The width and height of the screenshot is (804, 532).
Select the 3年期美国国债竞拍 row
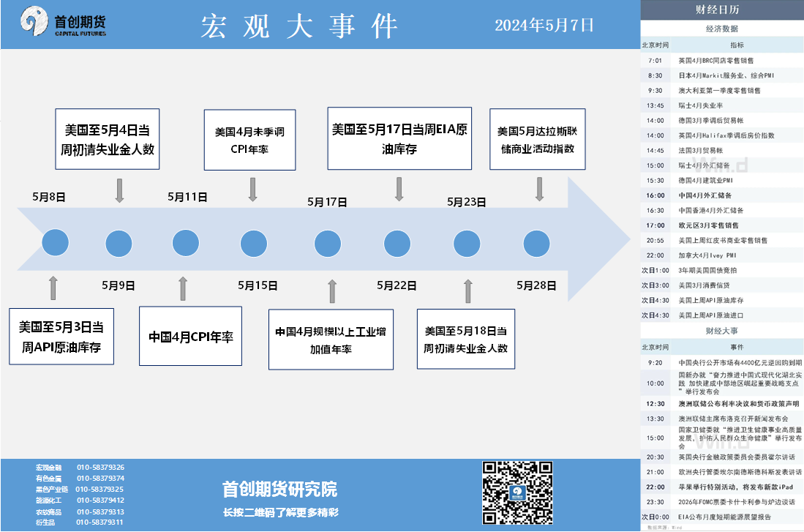pyautogui.click(x=722, y=270)
